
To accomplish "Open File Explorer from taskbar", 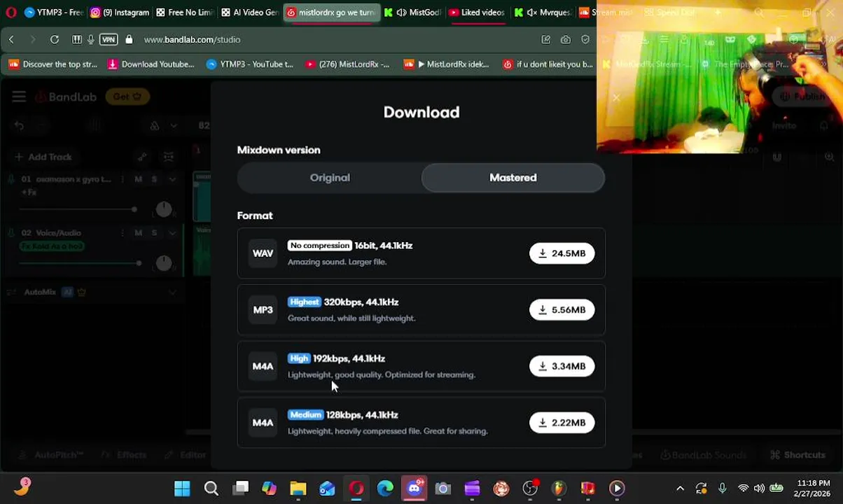I will point(298,489).
